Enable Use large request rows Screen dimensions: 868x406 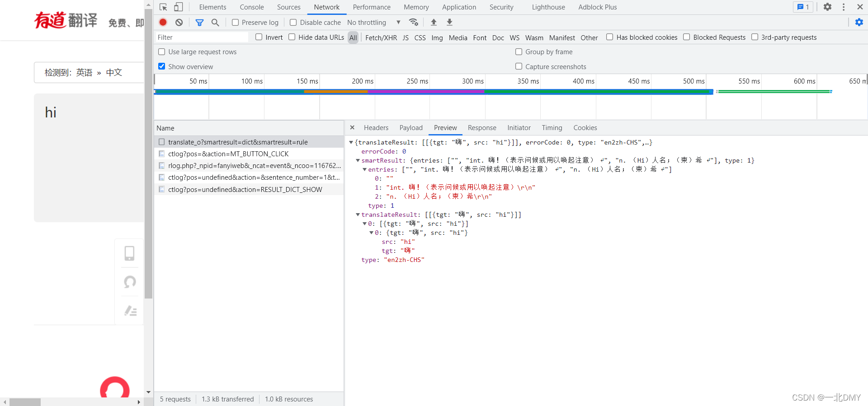(161, 51)
